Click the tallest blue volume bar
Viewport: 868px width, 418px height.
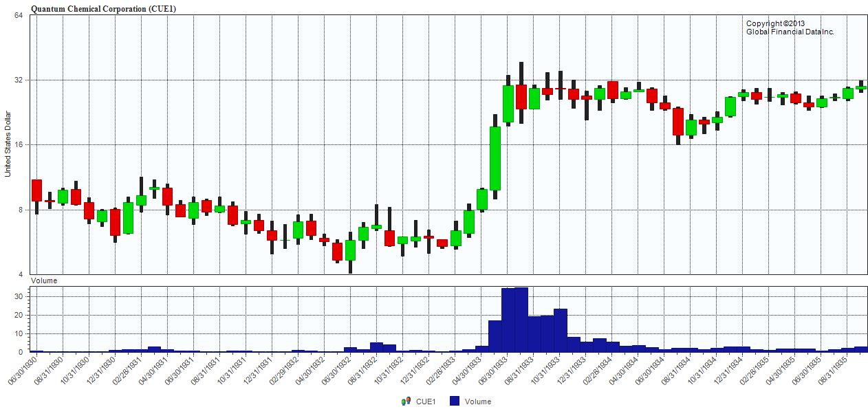point(521,320)
